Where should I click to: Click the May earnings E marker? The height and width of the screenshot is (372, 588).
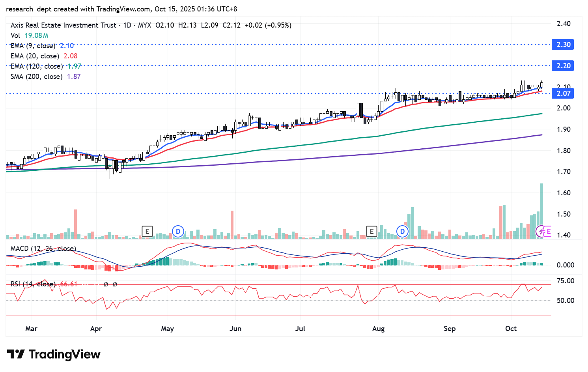click(147, 231)
